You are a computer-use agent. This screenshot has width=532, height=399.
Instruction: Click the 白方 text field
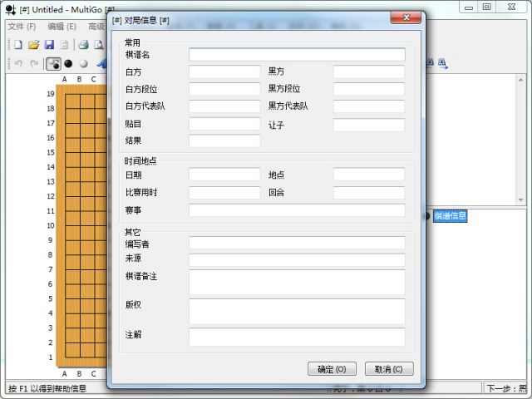[x=224, y=72]
